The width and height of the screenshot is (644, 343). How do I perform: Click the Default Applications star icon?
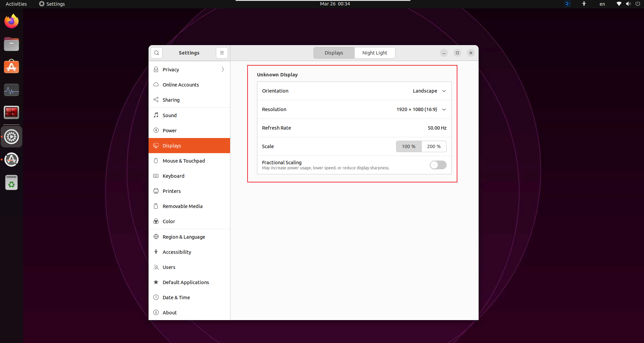click(x=156, y=282)
